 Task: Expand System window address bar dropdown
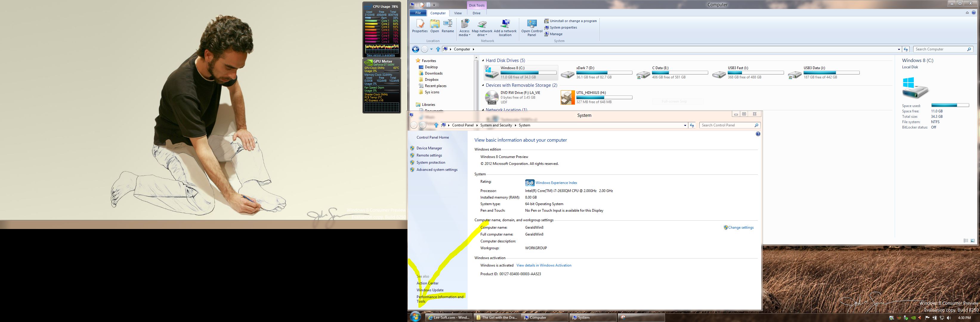pos(685,125)
